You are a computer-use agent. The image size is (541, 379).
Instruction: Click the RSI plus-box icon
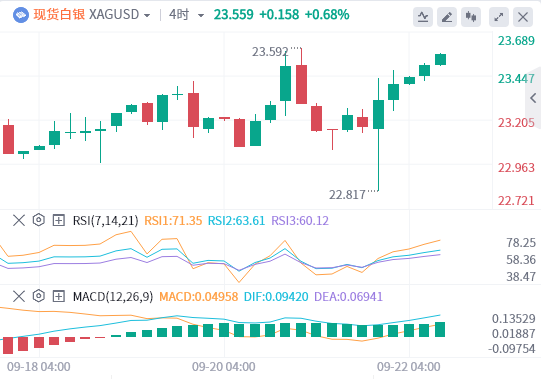coord(59,220)
